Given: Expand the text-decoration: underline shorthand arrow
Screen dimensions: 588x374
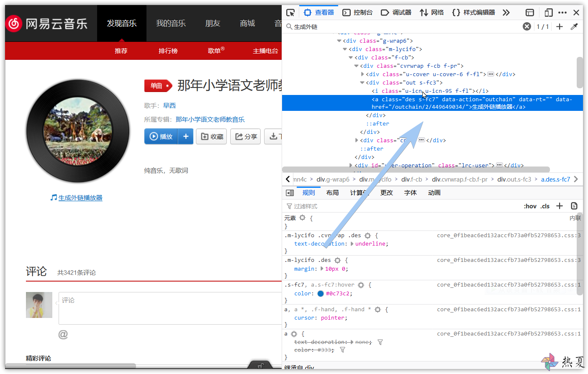Looking at the screenshot, I should [x=352, y=244].
